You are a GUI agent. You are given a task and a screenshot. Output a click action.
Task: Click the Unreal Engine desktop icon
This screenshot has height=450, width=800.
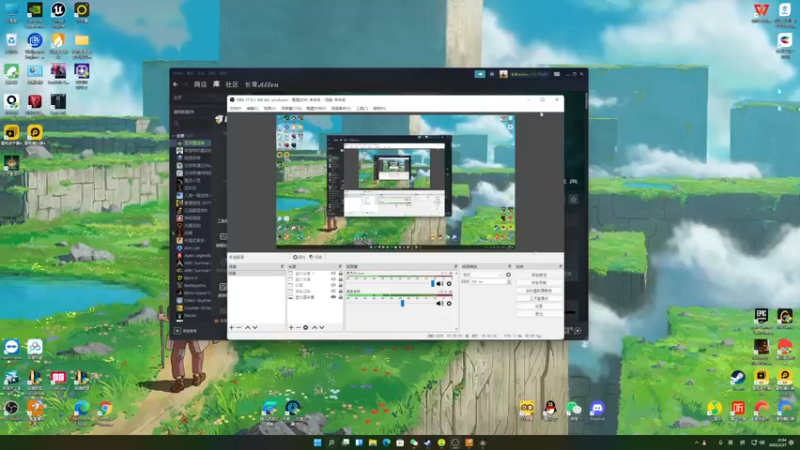tap(58, 10)
